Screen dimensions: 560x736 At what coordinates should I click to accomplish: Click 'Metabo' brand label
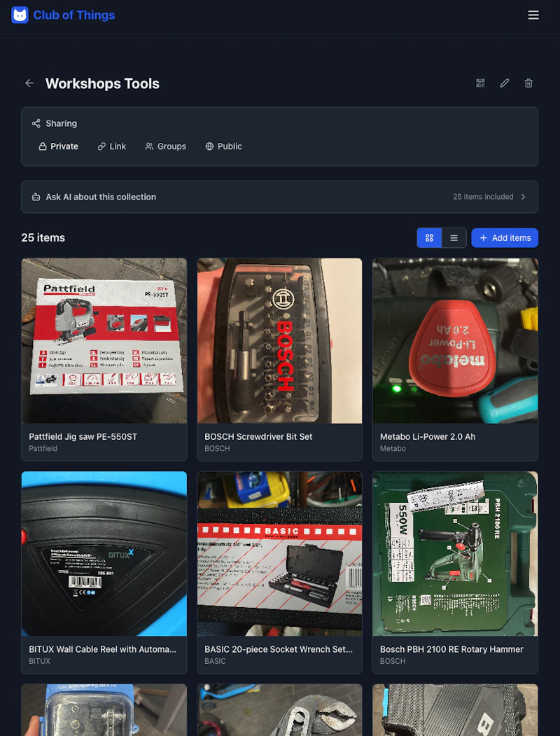[393, 449]
